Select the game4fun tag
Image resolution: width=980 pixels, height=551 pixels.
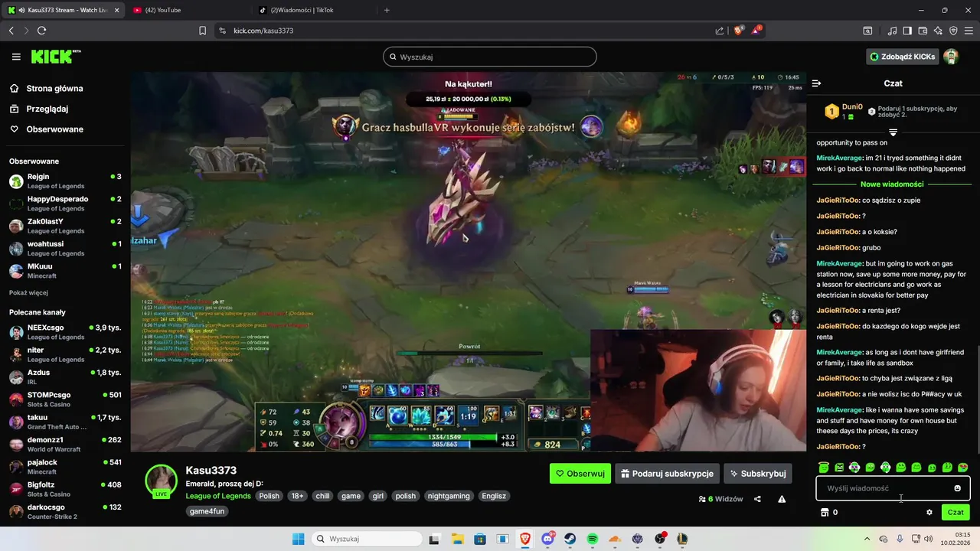tap(207, 511)
